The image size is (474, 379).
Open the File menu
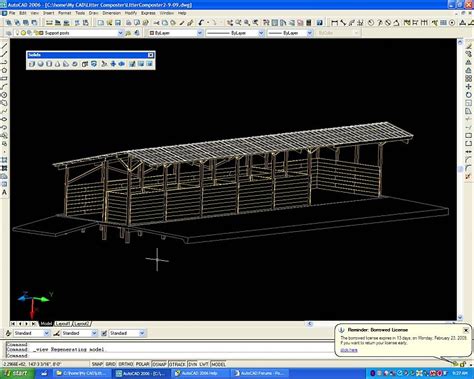[12, 13]
